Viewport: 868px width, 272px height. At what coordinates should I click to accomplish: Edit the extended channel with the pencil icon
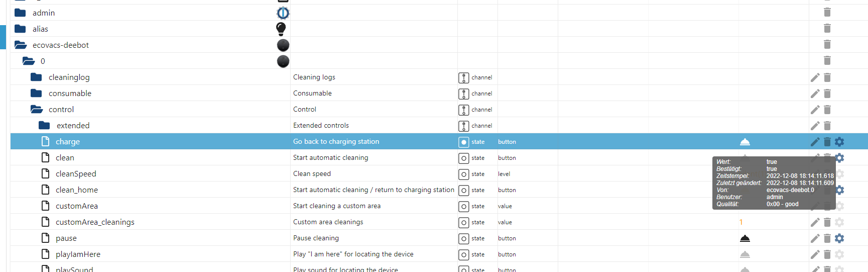coord(815,126)
